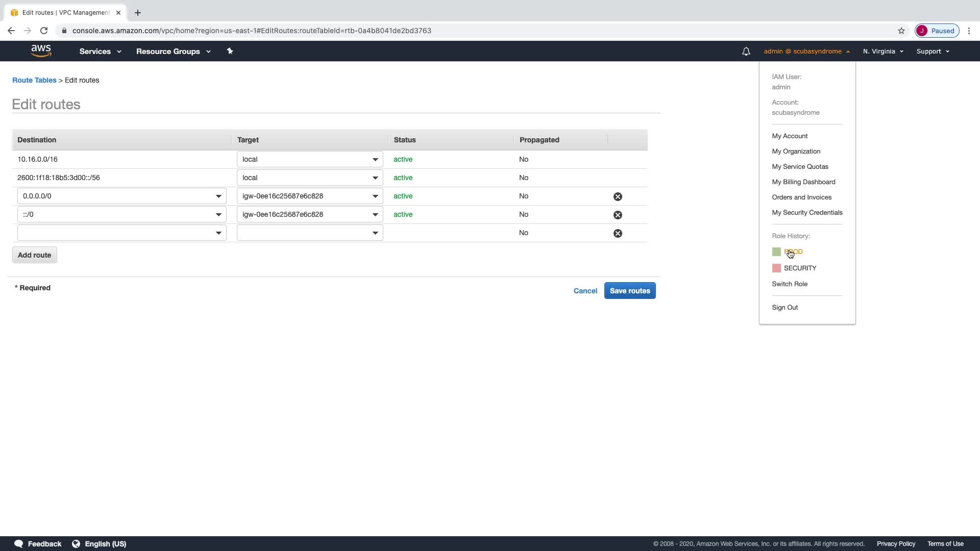Click the globe English (US) language icon
980x551 pixels.
click(x=76, y=544)
